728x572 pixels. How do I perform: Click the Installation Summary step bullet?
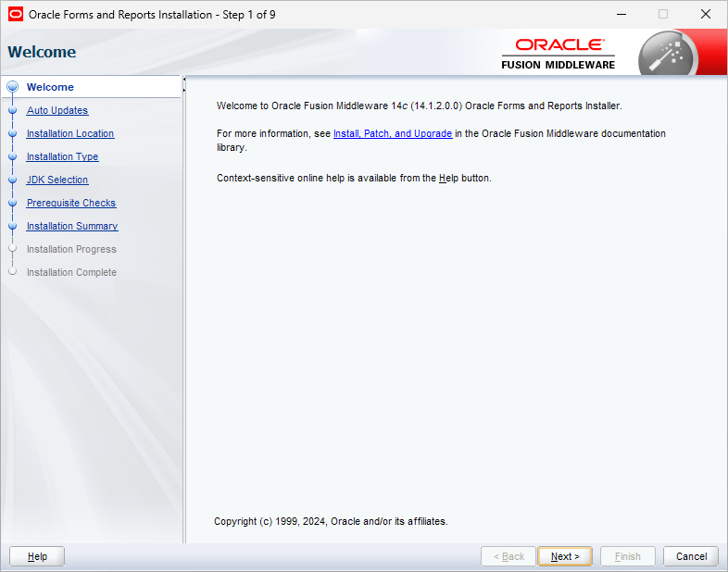[x=13, y=226]
